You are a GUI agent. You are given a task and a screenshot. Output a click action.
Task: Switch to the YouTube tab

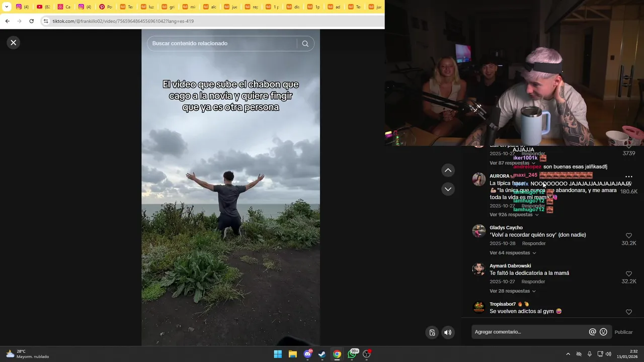(x=43, y=7)
